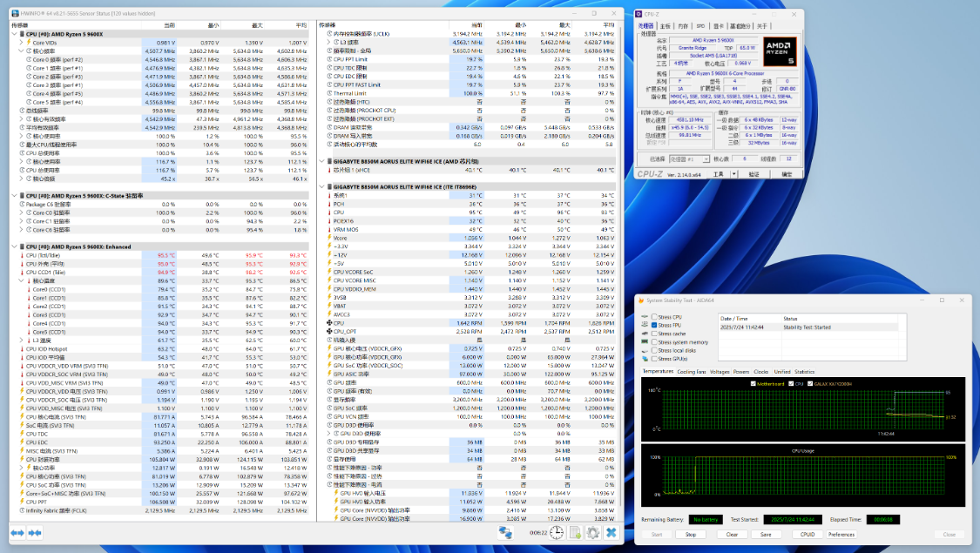This screenshot has height=553, width=980.
Task: Click the HWiNFO network/remote monitoring icon
Action: [505, 532]
